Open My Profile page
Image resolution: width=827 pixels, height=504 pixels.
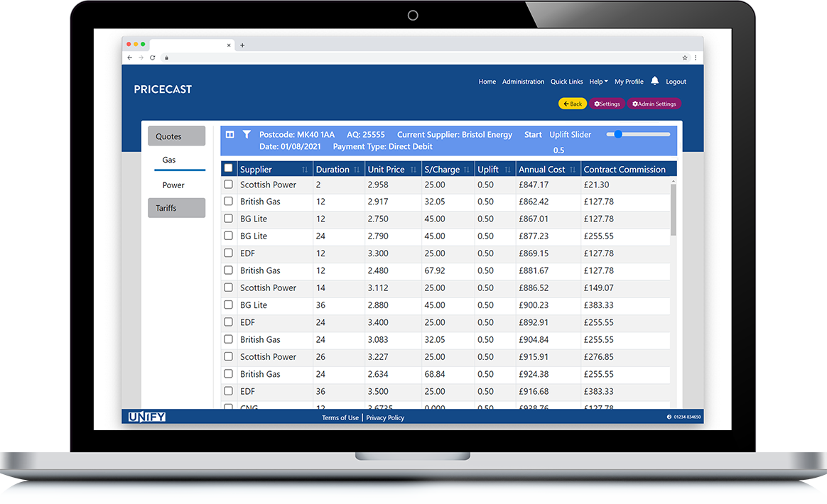click(x=629, y=82)
